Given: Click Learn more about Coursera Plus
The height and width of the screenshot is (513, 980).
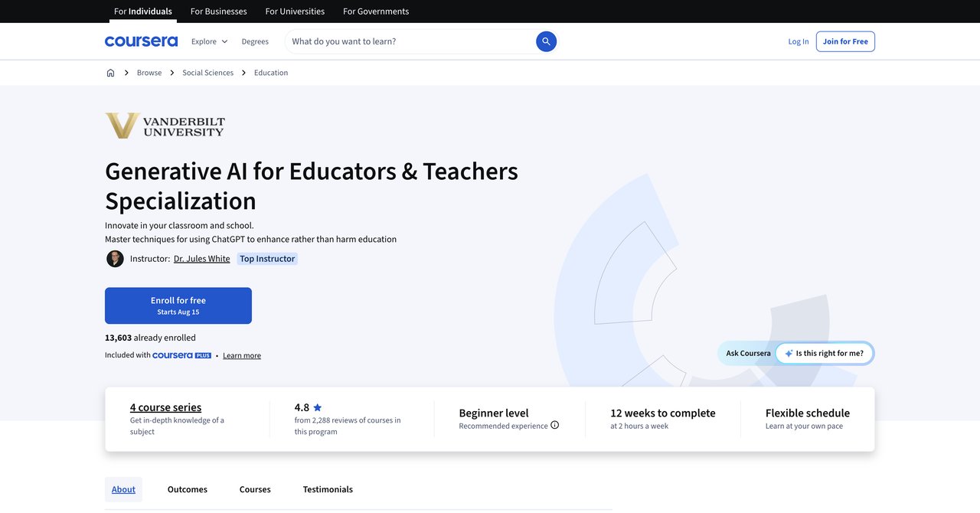Looking at the screenshot, I should (x=242, y=355).
